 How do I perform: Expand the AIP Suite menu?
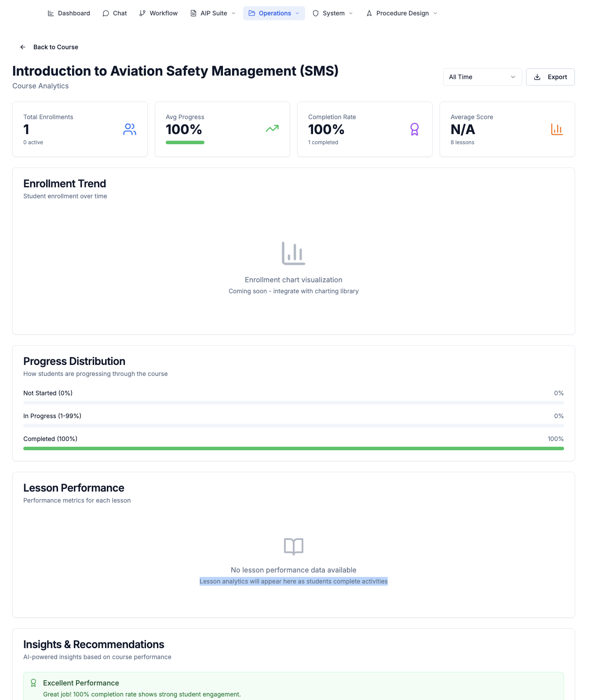click(x=213, y=13)
